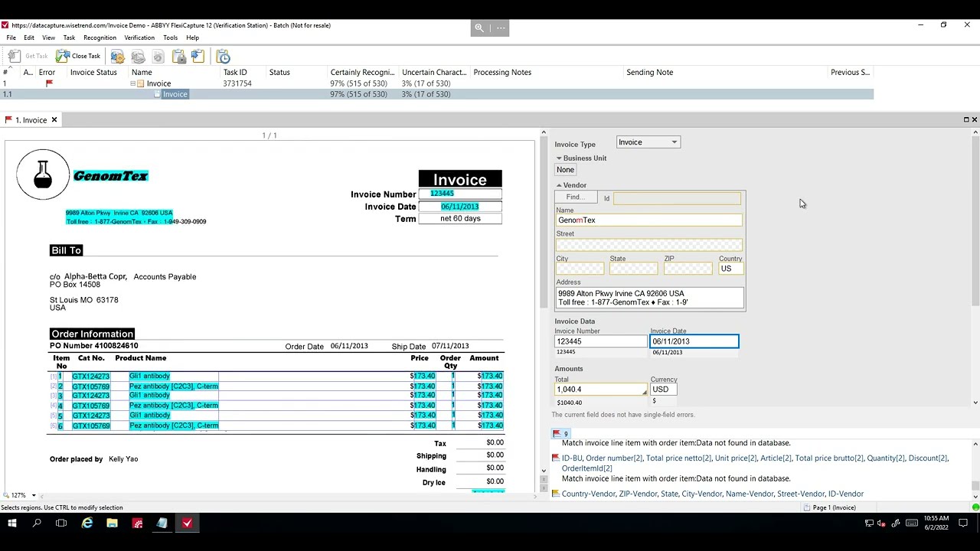Click the ID-BU, Order number[2] error link
This screenshot has height=551, width=980.
point(755,463)
